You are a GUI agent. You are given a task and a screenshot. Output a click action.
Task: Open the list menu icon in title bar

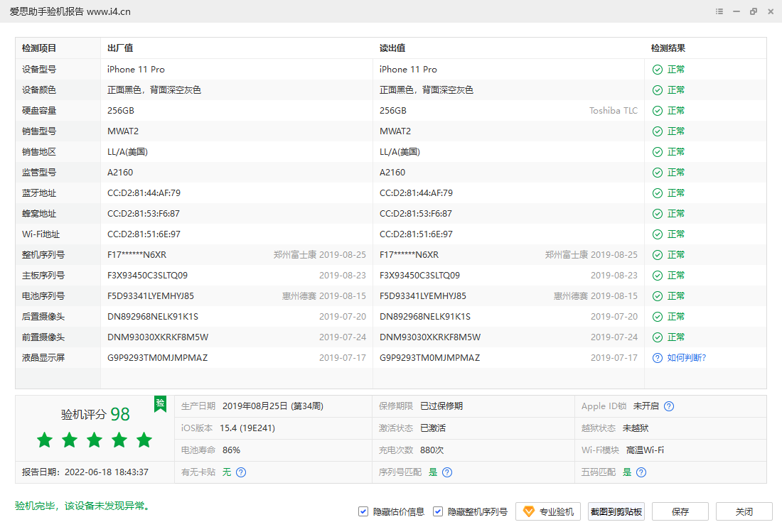pyautogui.click(x=719, y=11)
